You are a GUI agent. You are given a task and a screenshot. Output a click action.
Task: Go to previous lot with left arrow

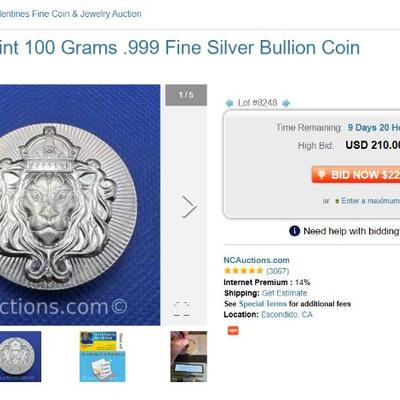(229, 103)
